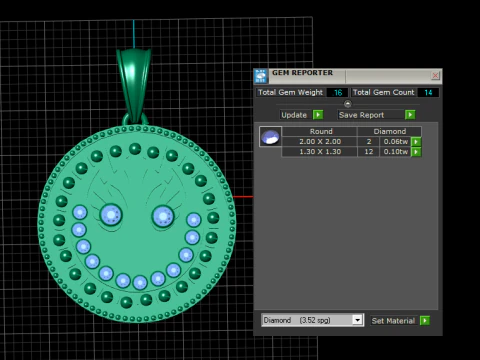The height and width of the screenshot is (360, 480).
Task: Click the quantity cell showing 12
Action: click(369, 152)
